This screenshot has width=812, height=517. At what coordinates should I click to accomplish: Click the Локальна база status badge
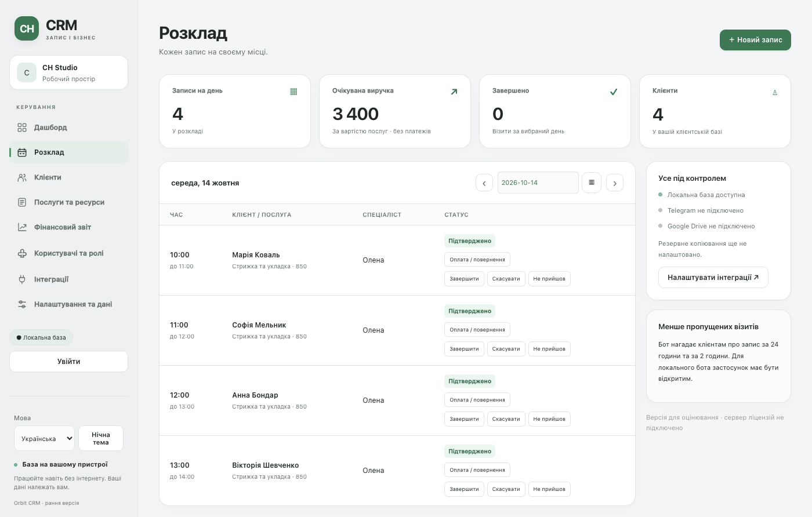click(41, 337)
